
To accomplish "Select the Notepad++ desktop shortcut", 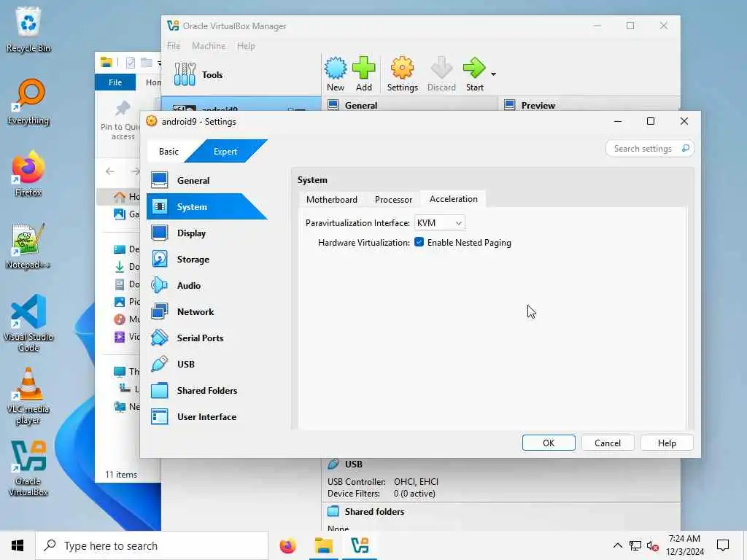I will (x=28, y=246).
